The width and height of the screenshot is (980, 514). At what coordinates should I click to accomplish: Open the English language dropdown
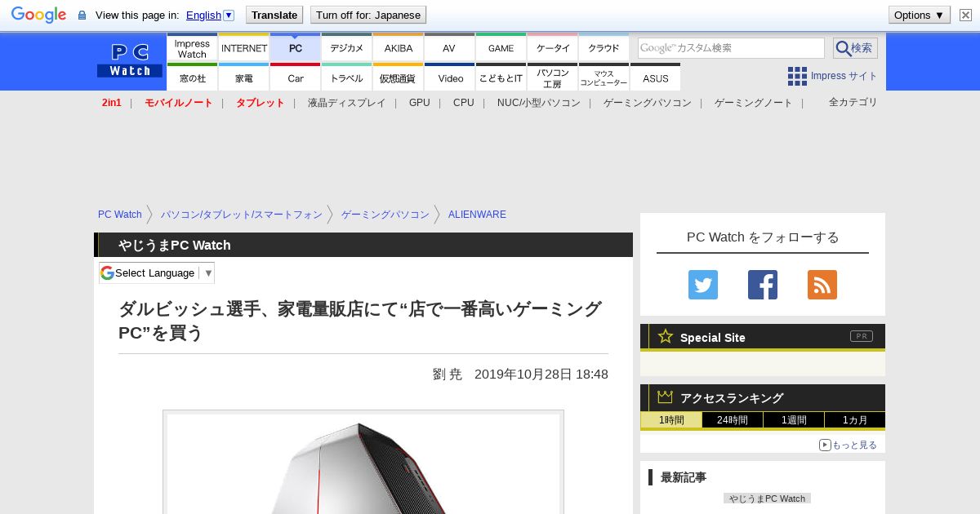click(x=210, y=15)
